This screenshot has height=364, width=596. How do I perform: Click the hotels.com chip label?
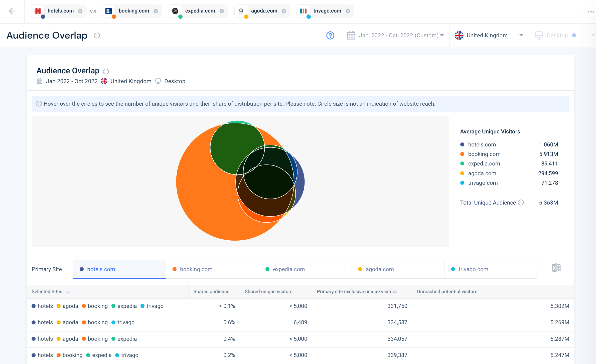[61, 11]
